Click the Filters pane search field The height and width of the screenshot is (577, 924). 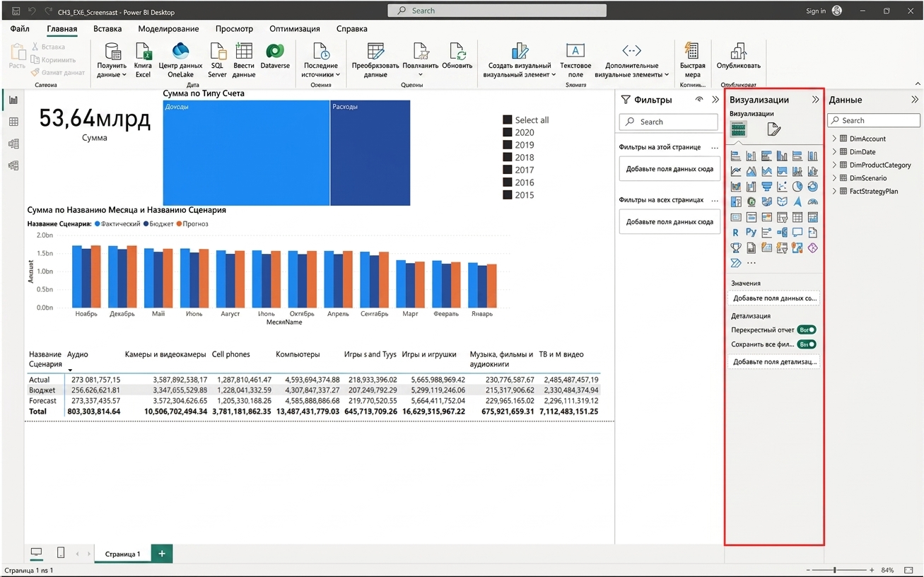click(x=669, y=122)
